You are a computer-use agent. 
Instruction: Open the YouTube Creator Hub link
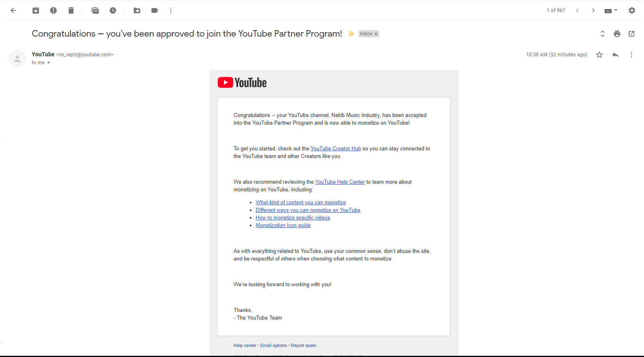click(x=335, y=149)
